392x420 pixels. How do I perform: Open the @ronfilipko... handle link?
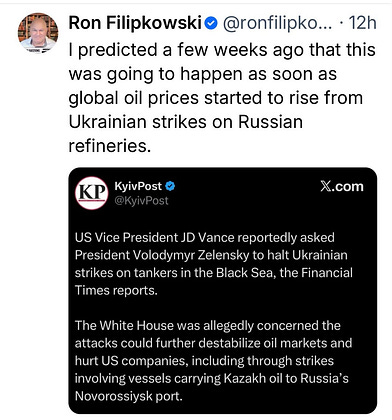click(x=277, y=23)
